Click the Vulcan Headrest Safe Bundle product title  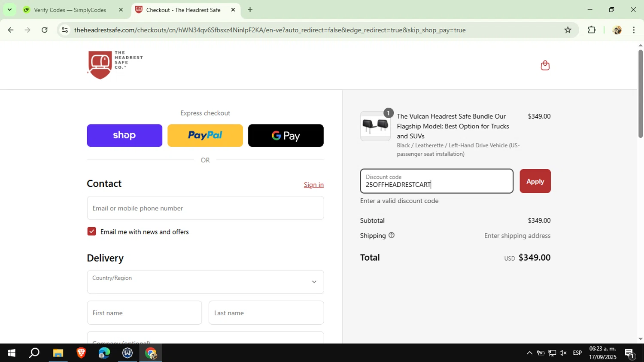[453, 126]
